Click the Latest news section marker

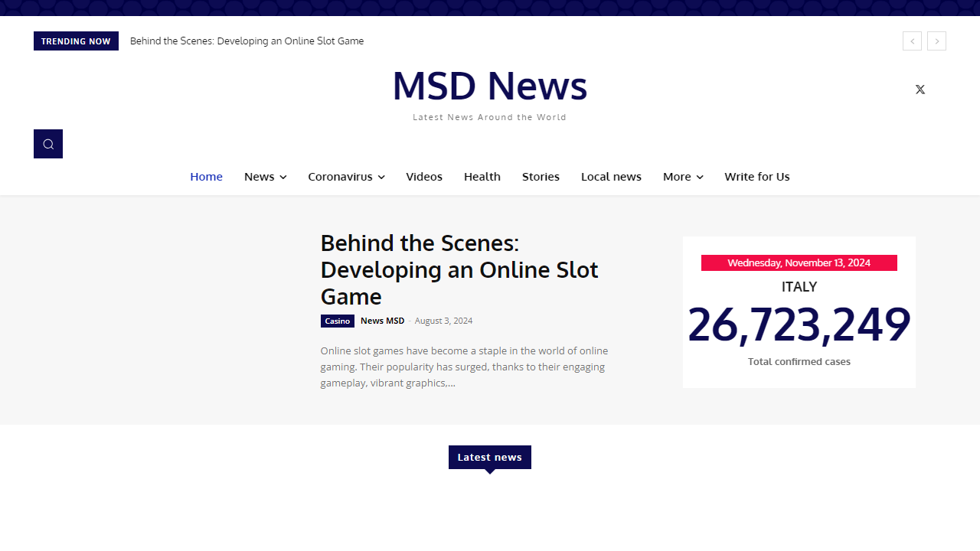[489, 457]
